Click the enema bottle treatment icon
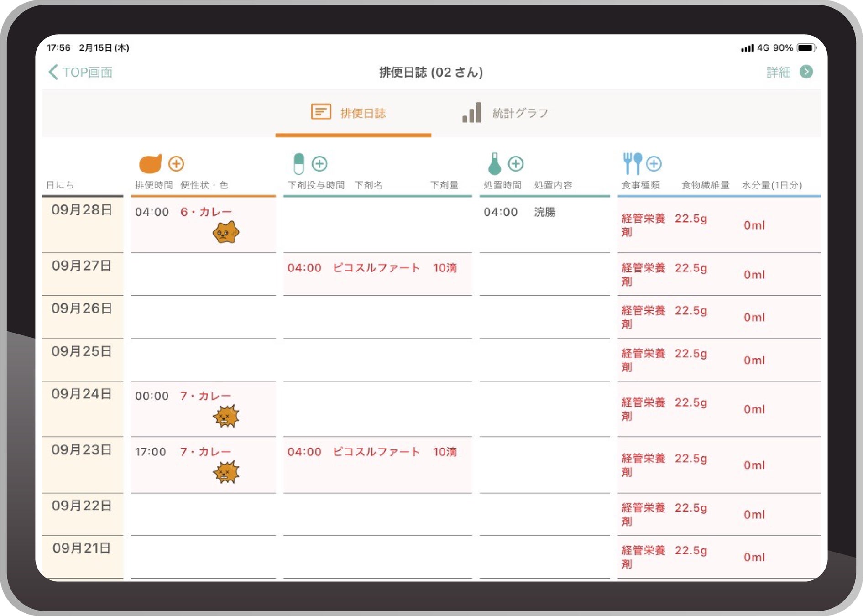Image resolution: width=863 pixels, height=616 pixels. 494,163
